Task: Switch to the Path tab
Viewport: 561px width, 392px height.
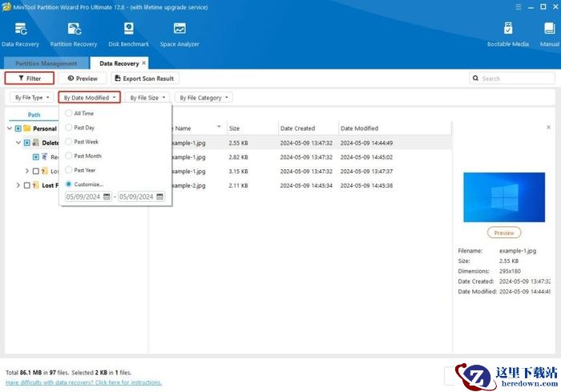Action: 34,115
